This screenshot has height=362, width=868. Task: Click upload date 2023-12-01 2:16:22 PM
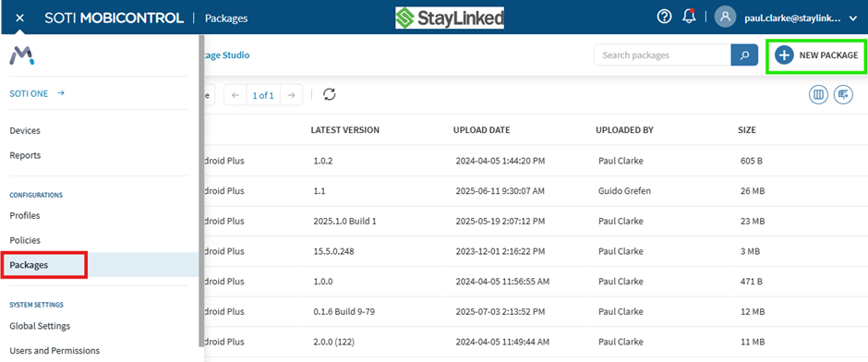click(500, 251)
